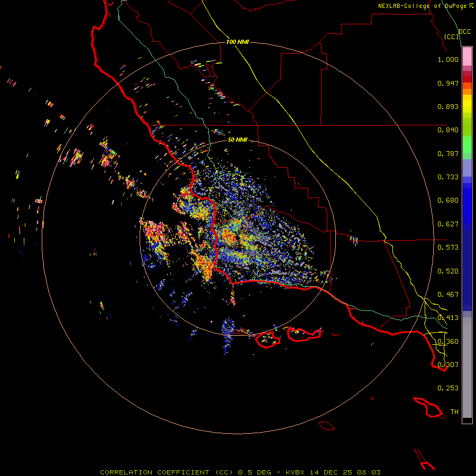Viewport: 476px width, 476px height.
Task: Pick the bright green color bar segment
Action: 467,144
